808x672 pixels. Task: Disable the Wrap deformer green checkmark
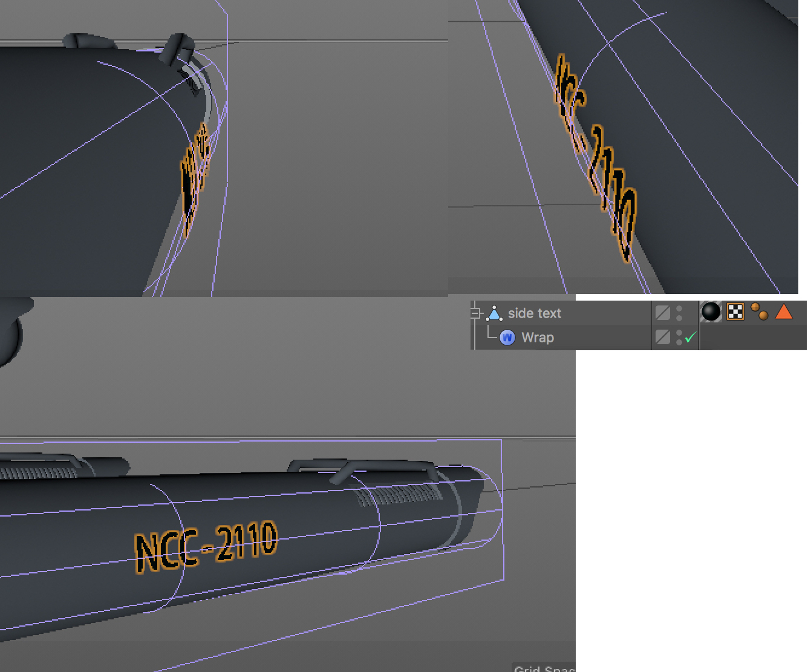tap(691, 338)
